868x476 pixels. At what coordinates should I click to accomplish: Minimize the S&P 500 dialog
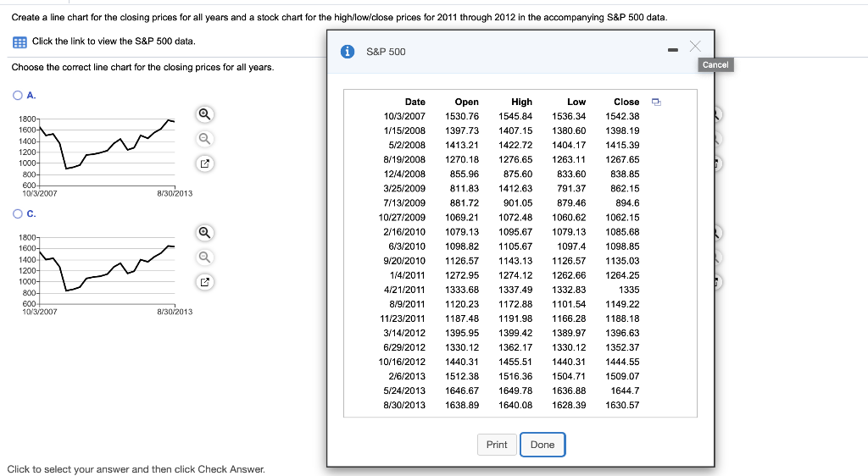(672, 50)
